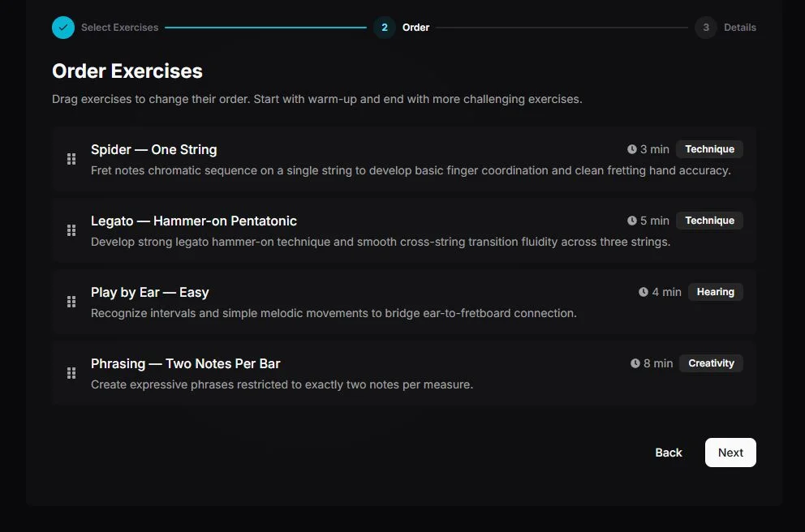The width and height of the screenshot is (805, 532).
Task: Click Technique tag on Legato exercise
Action: (x=709, y=221)
